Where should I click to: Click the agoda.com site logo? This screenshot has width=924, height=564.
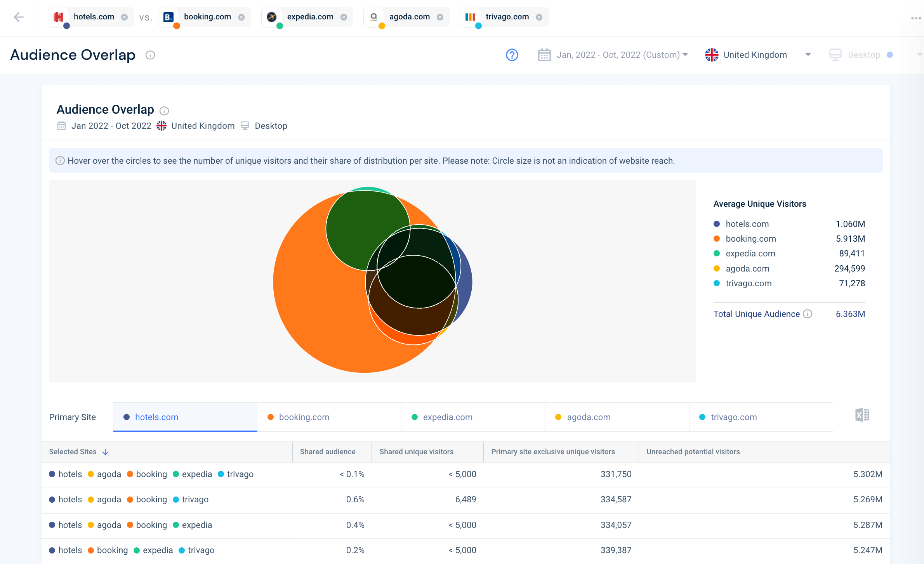[374, 17]
